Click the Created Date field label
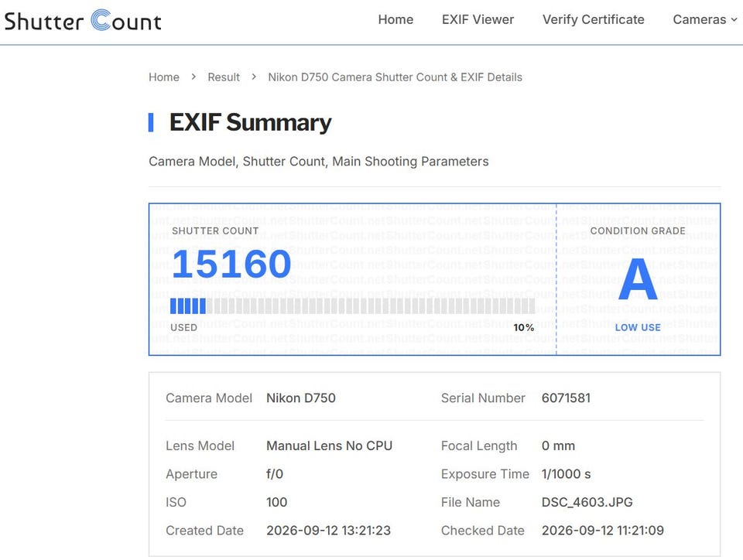743x560 pixels. tap(204, 531)
